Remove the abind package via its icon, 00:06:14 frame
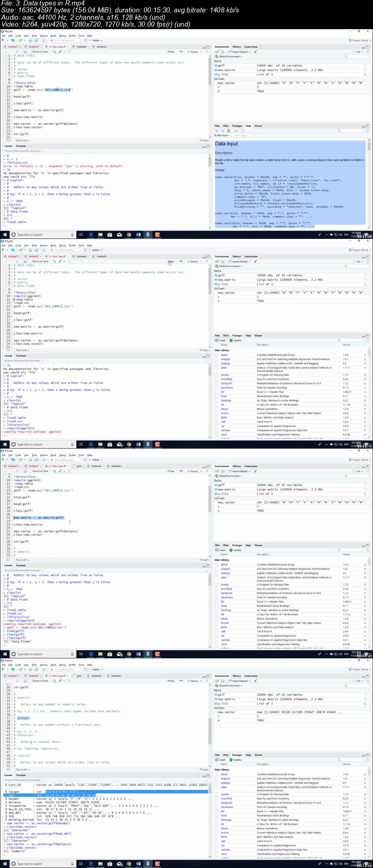Viewport: 373px width, 868px height. [x=365, y=355]
